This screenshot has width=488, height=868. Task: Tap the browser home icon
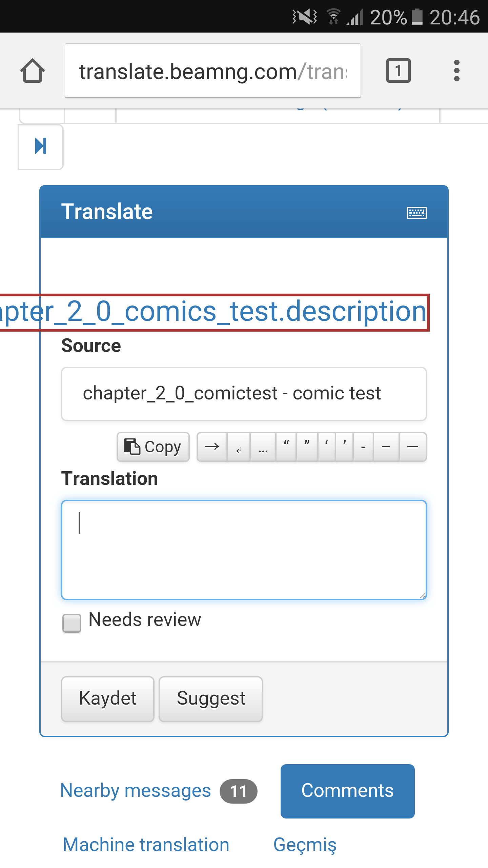(x=33, y=71)
